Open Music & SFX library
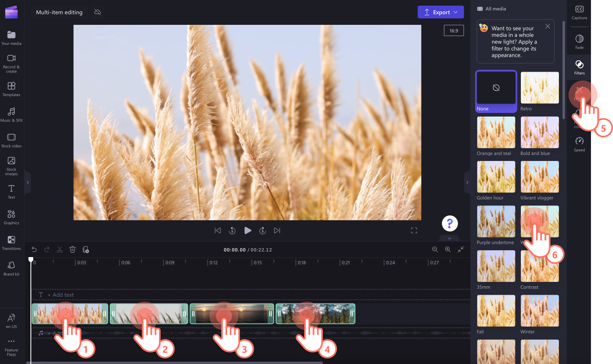The height and width of the screenshot is (364, 613). (x=11, y=115)
